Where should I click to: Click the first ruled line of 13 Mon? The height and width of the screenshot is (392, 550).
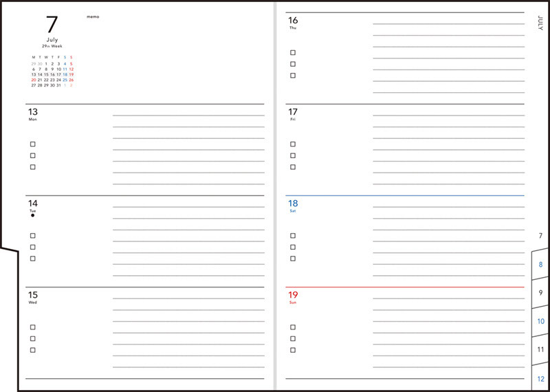(188, 116)
